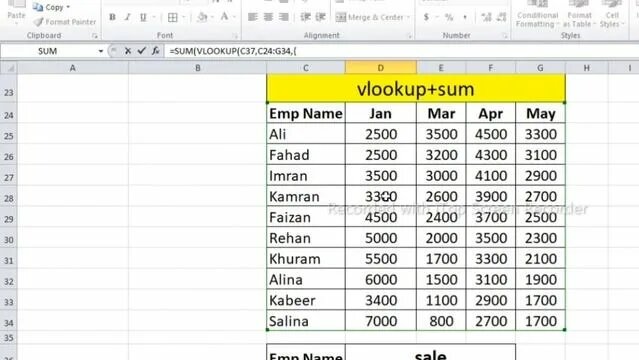This screenshot has height=360, width=639.
Task: Open the Clipboard dialog launcher
Action: coord(95,36)
